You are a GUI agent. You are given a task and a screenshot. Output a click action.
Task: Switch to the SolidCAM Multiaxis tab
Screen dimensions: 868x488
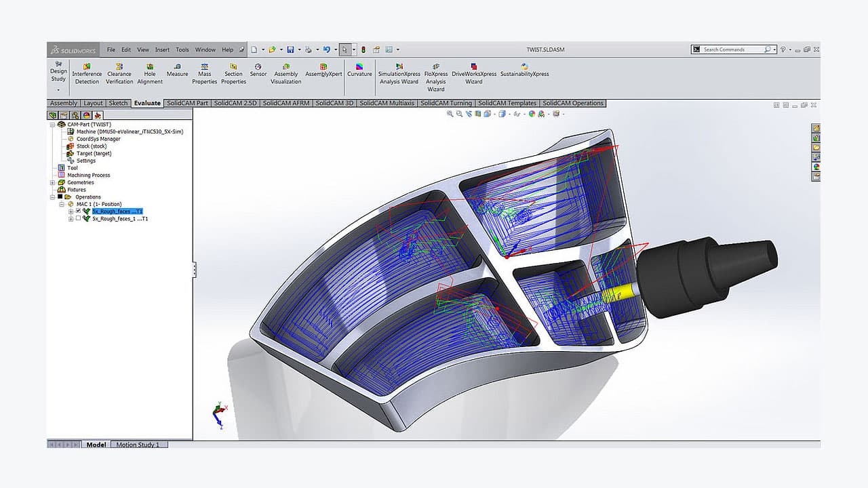387,103
